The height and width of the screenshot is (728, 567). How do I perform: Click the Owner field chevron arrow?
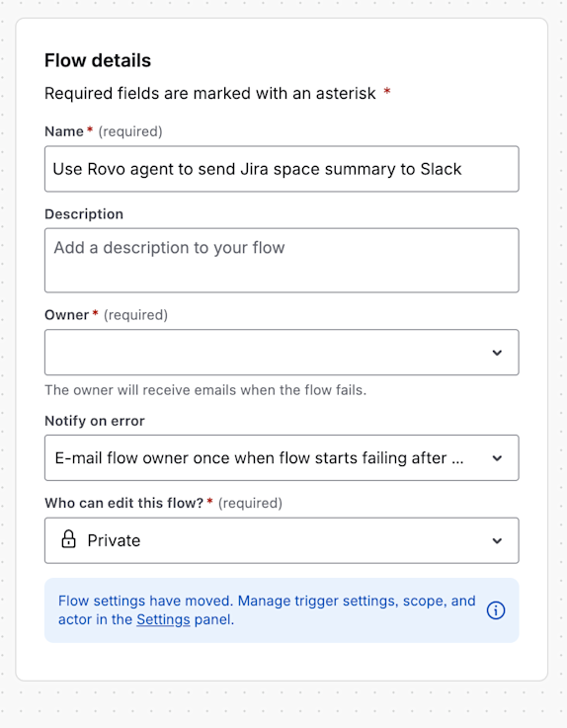tap(497, 353)
